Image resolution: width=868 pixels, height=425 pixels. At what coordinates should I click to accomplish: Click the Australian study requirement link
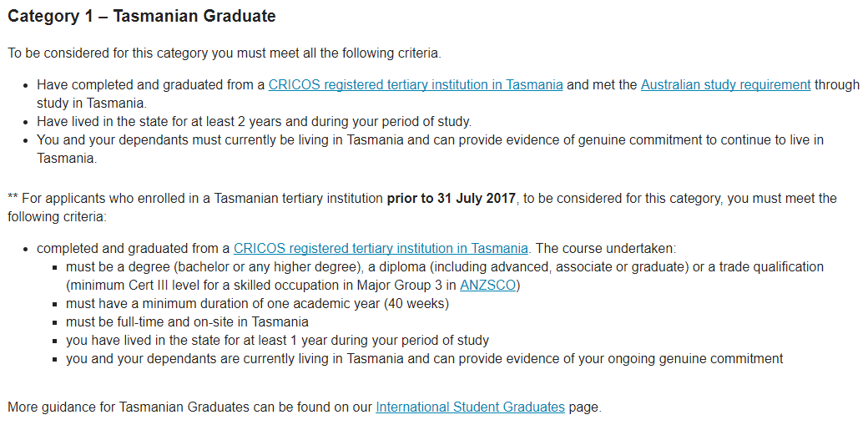tap(725, 85)
